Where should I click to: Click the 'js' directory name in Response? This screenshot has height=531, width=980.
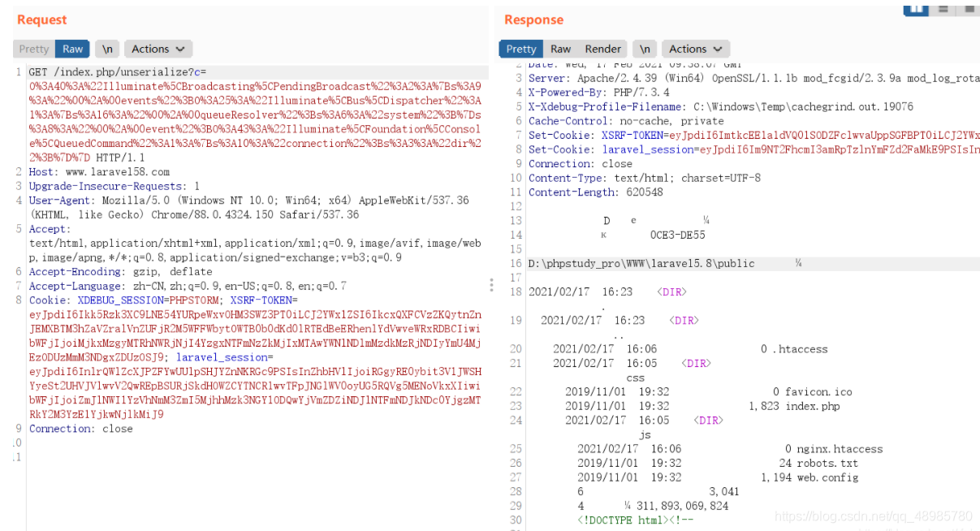645,434
